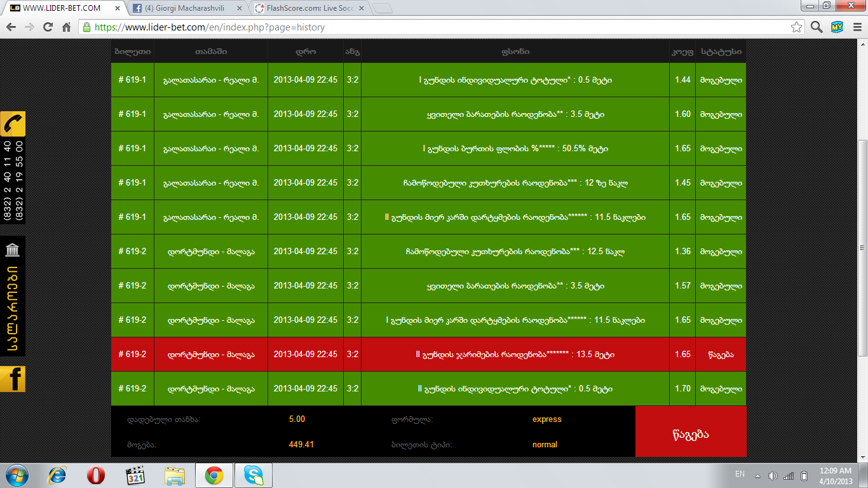
Task: Open the Windows Start button
Action: point(16,475)
